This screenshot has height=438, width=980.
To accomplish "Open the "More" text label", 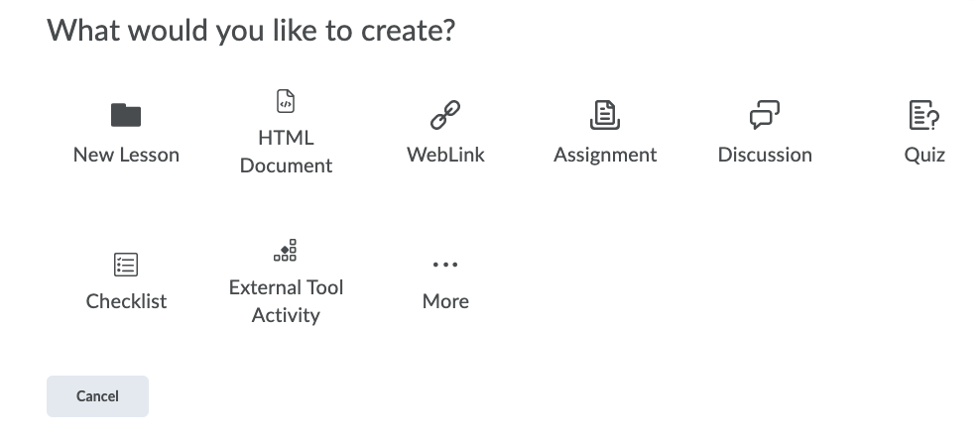I will point(445,301).
